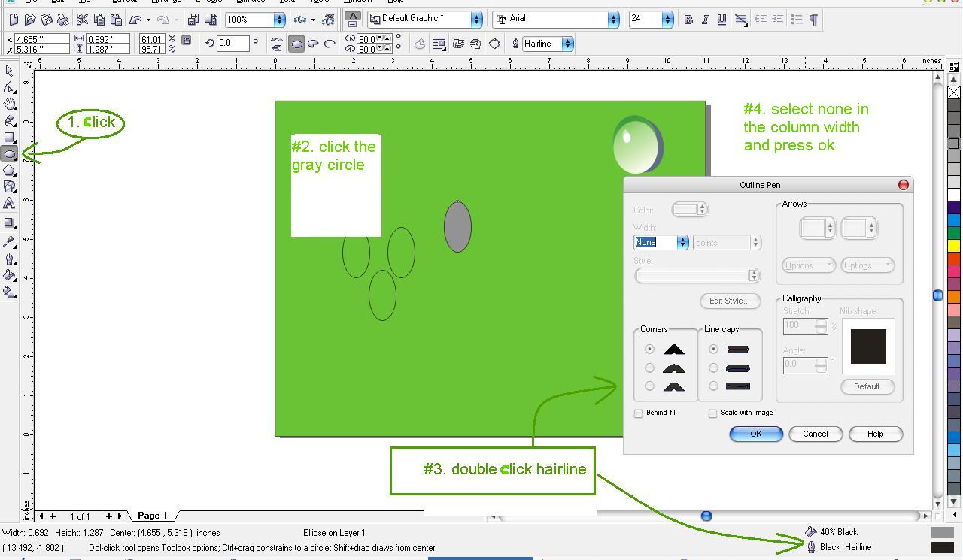
Task: Select the Ellipse tool in toolbox
Action: (x=9, y=154)
